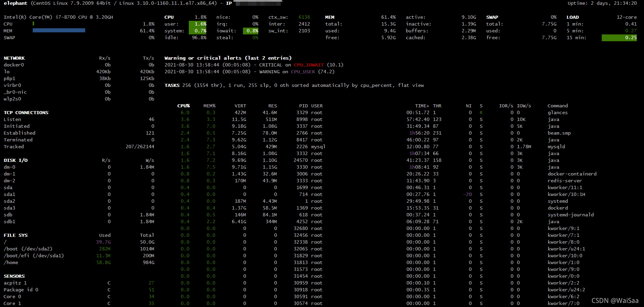644x307 pixels.
Task: Click the 'Warning or critical alerts' heading
Action: (x=228, y=58)
